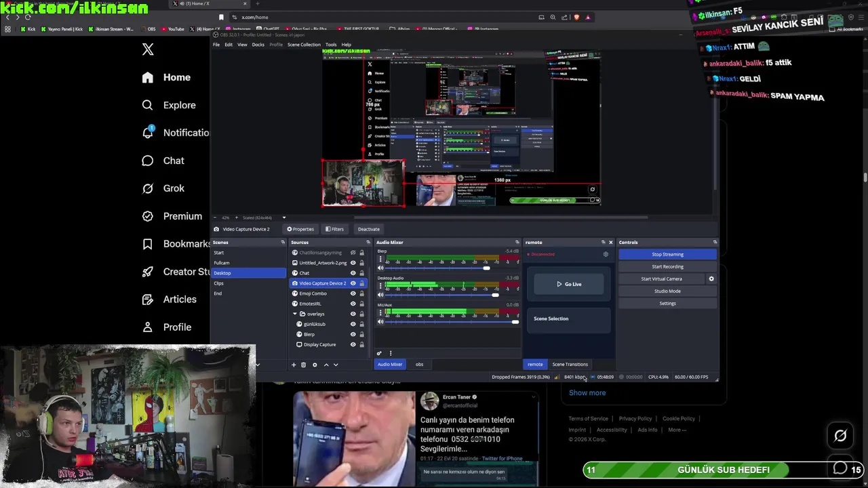Image resolution: width=868 pixels, height=488 pixels.
Task: Open the Tools menu in OBS
Action: 331,45
